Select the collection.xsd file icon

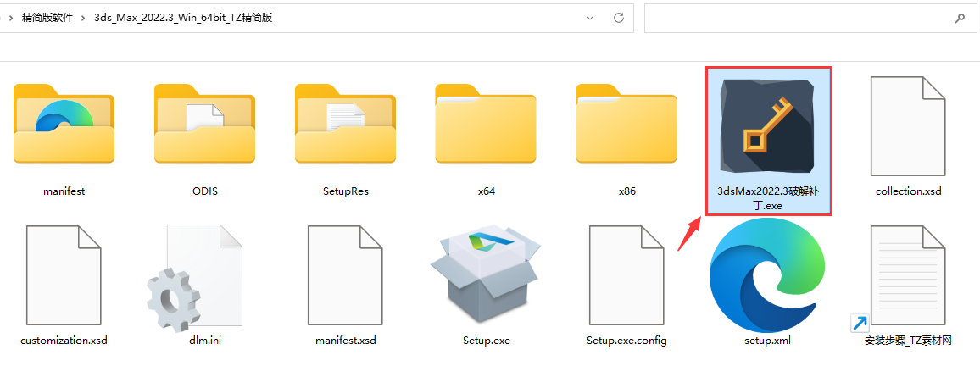tap(908, 126)
